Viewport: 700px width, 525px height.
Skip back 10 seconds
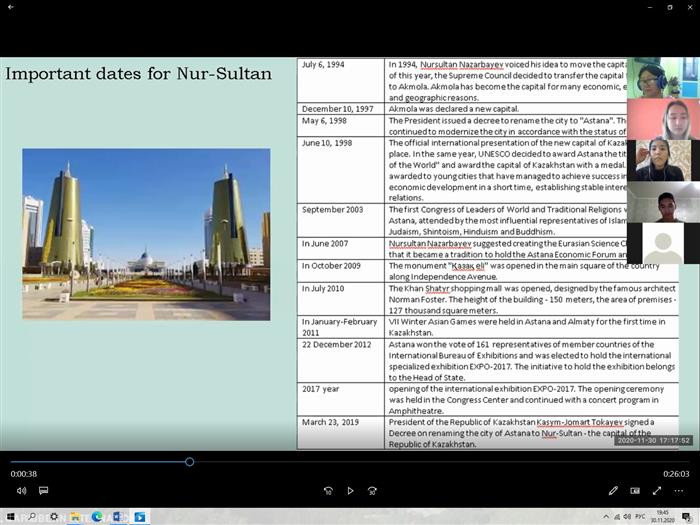(328, 491)
